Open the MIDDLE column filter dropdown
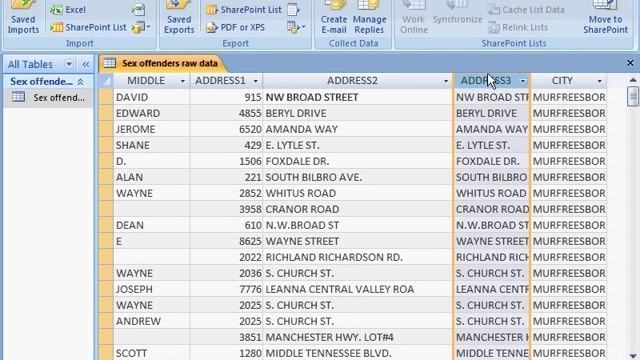Image resolution: width=640 pixels, height=360 pixels. coord(183,81)
